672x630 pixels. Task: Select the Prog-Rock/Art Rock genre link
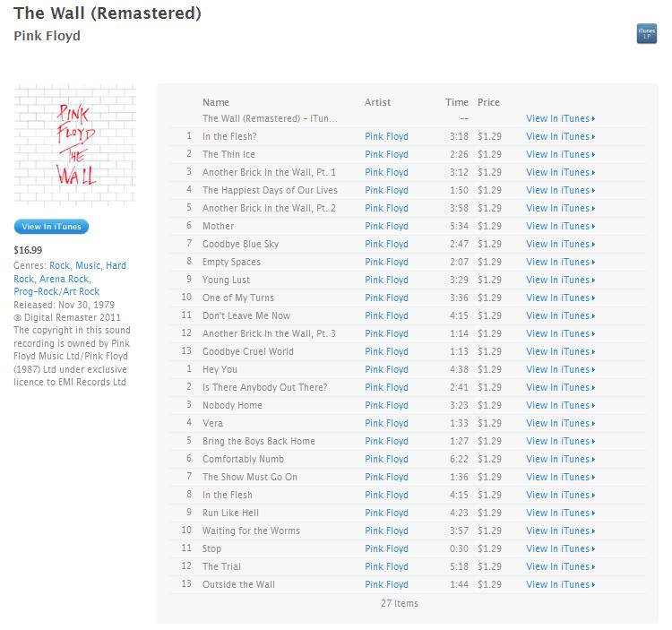[56, 292]
